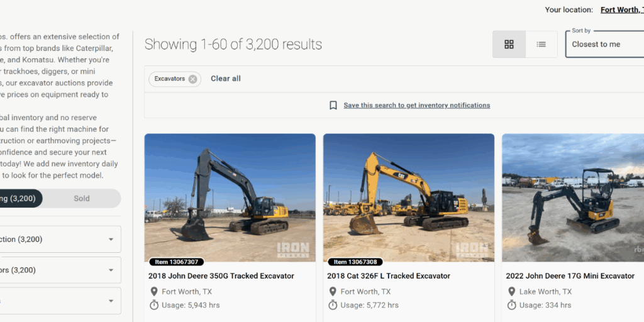Open Save this search notifications link
The height and width of the screenshot is (322, 644).
coord(417,105)
